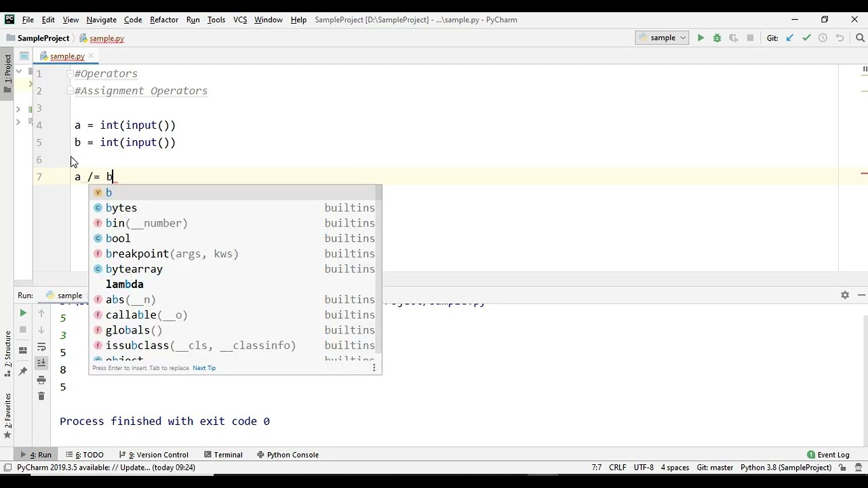Open completion popup options dots

point(374,368)
